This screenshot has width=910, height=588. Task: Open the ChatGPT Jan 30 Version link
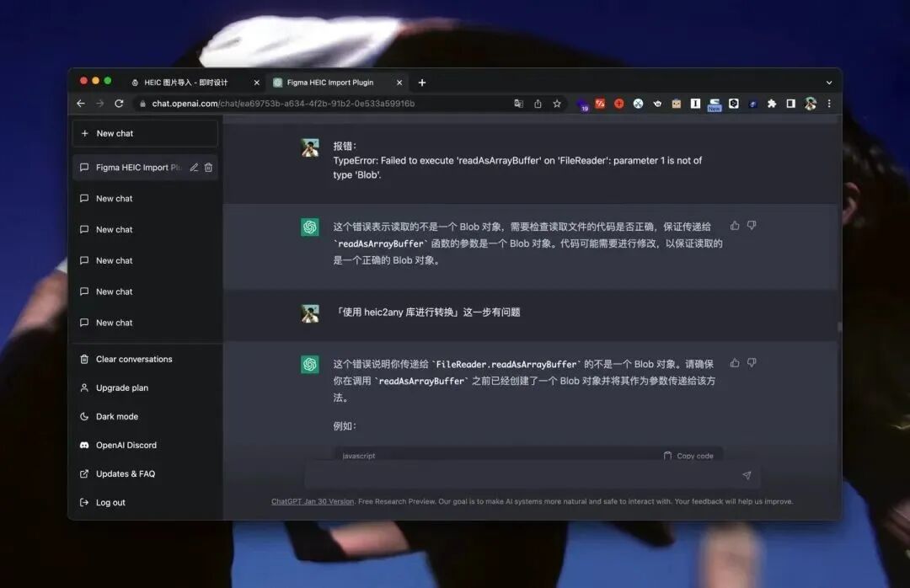313,501
